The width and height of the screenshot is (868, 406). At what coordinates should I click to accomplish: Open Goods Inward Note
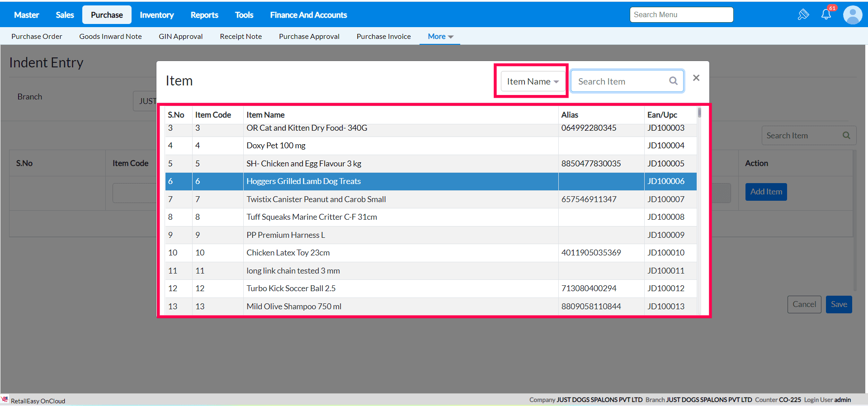pos(110,37)
